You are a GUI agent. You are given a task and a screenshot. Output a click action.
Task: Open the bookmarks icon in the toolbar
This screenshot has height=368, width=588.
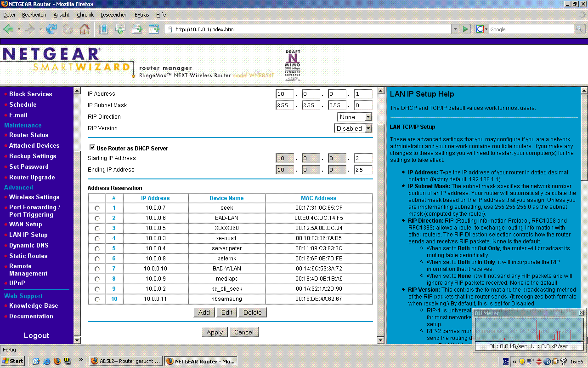pos(104,29)
